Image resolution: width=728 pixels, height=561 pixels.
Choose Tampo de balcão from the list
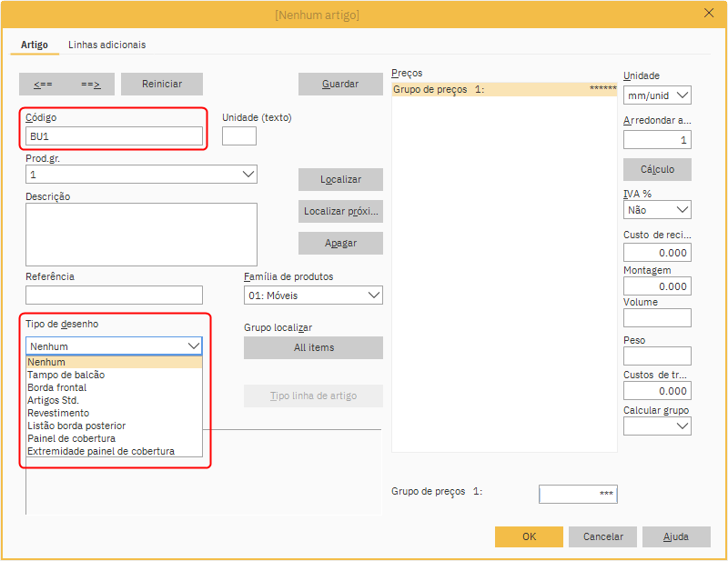66,375
